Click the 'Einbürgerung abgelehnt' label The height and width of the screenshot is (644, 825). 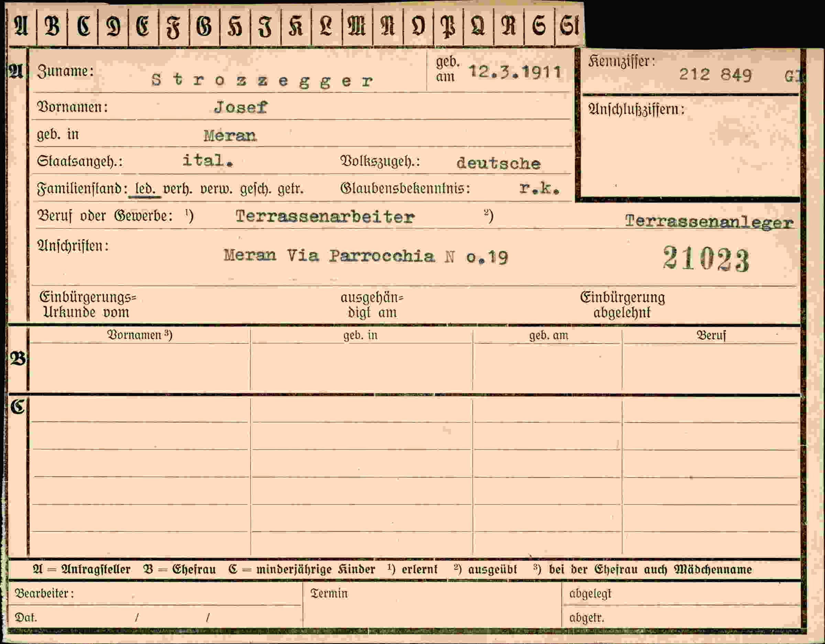[x=623, y=305]
